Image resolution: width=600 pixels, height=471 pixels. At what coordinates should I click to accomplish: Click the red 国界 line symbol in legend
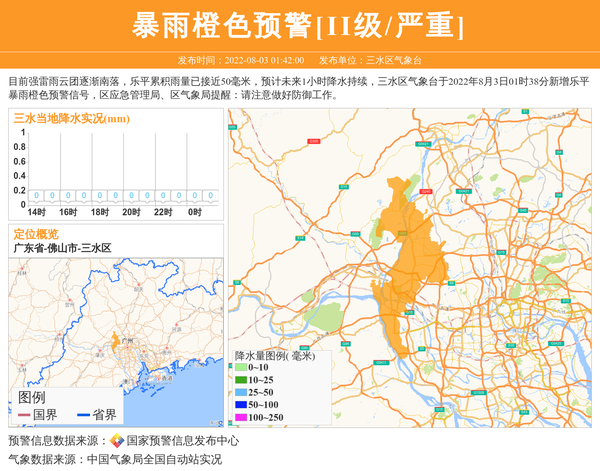coord(24,415)
